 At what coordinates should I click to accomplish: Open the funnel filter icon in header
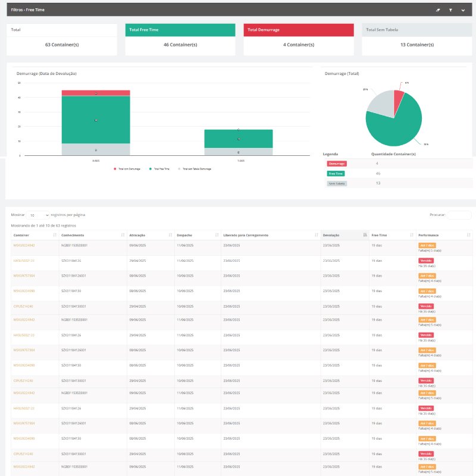pyautogui.click(x=450, y=10)
